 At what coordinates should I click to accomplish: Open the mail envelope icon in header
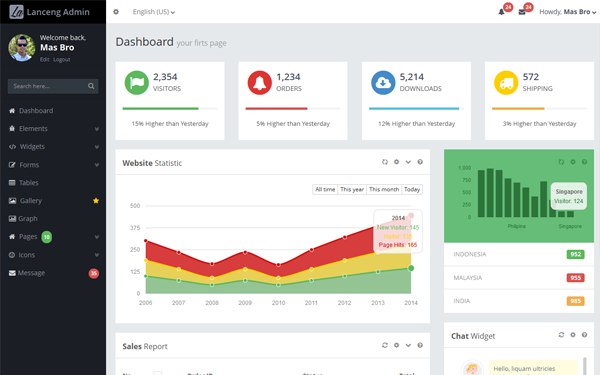point(522,12)
